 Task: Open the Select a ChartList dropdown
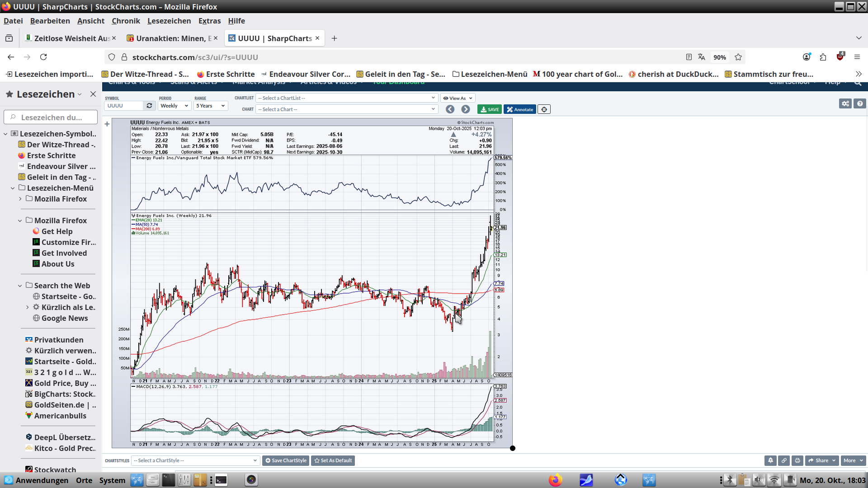coord(347,98)
